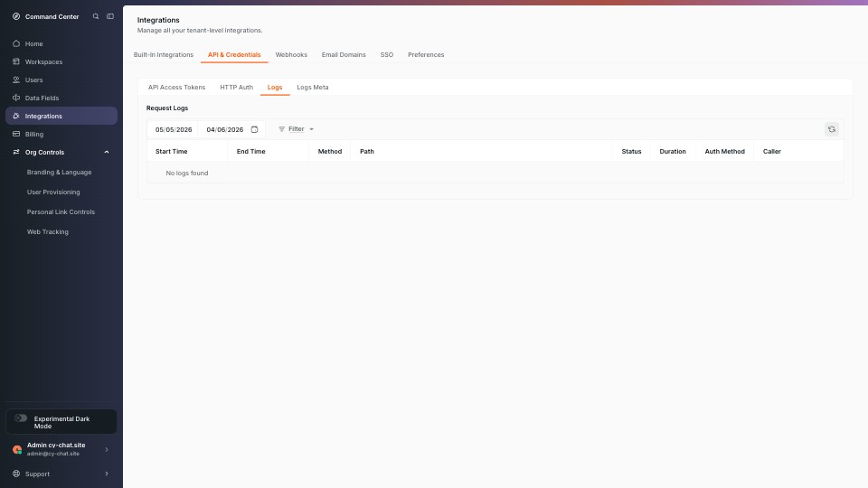
Task: Open Personal Link Controls
Action: click(61, 211)
